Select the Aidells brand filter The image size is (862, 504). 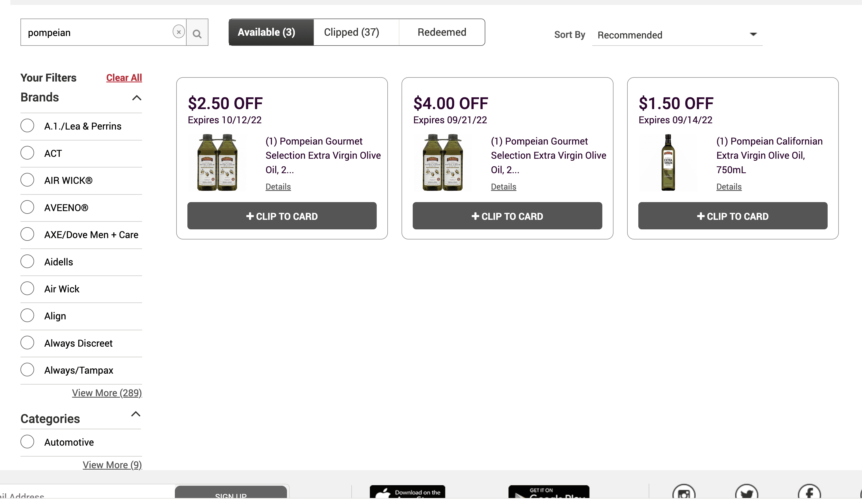click(x=27, y=262)
